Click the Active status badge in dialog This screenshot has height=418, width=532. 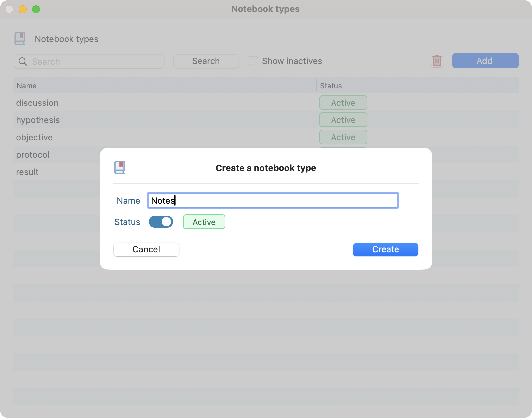click(x=204, y=222)
